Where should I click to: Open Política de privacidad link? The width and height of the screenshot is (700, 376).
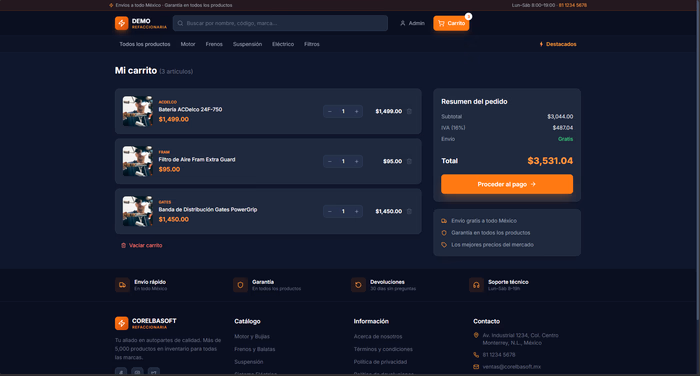coord(380,362)
